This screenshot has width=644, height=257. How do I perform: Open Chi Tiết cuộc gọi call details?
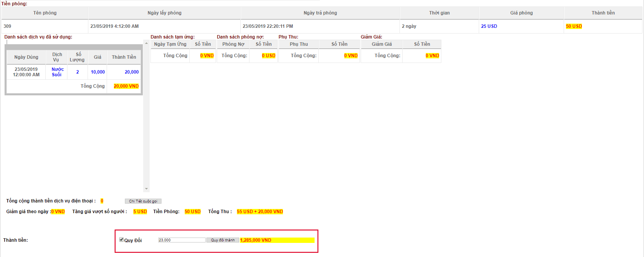tap(143, 201)
